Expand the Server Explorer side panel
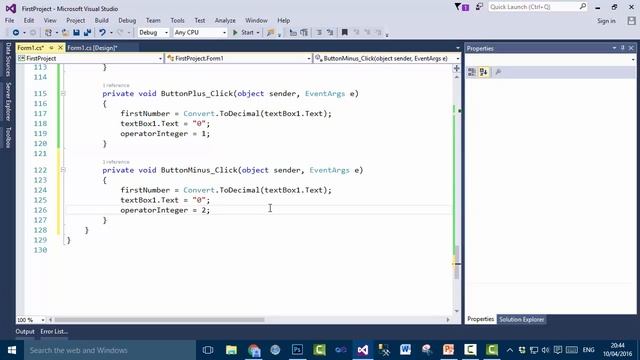This screenshot has height=360, width=640. point(8,102)
